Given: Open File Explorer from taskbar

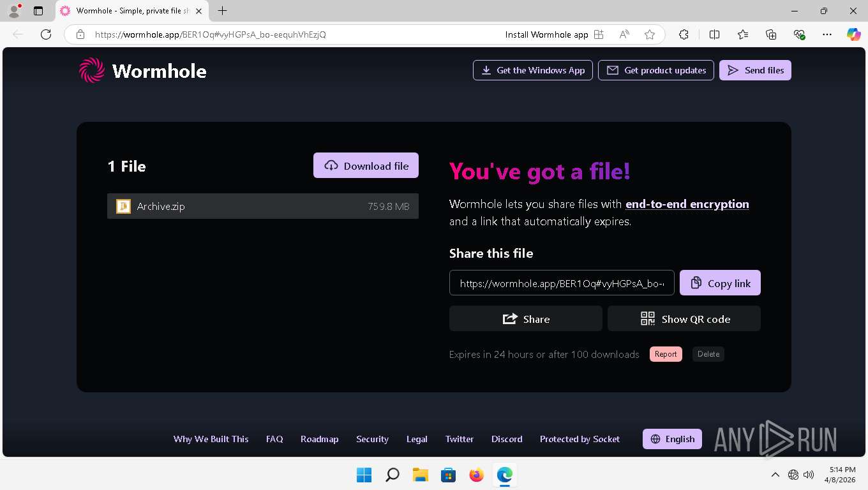Looking at the screenshot, I should tap(420, 475).
